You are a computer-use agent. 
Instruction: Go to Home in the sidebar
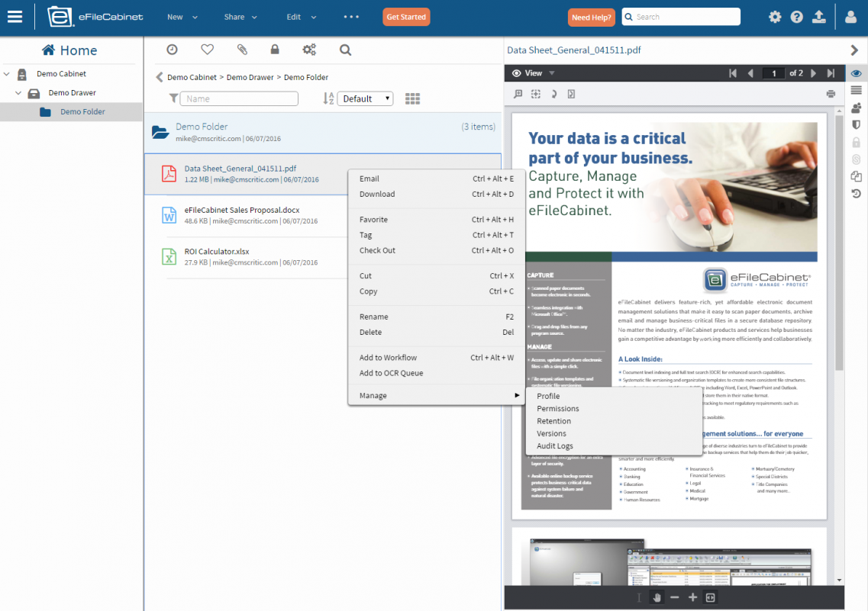(69, 50)
